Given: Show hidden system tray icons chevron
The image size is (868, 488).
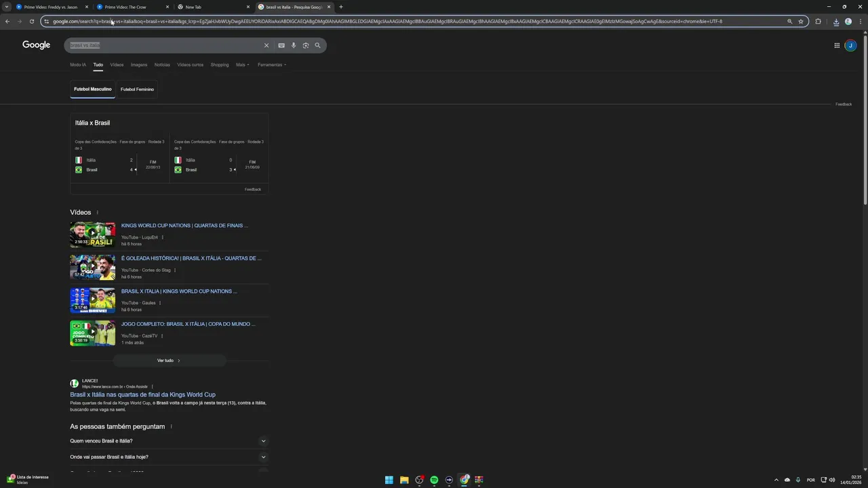Looking at the screenshot, I should click(776, 480).
